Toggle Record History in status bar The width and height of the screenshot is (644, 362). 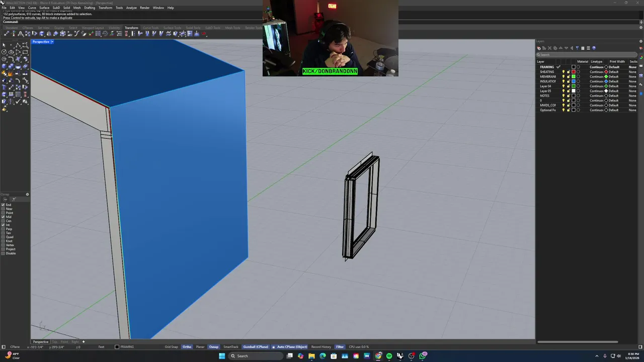pos(321,347)
